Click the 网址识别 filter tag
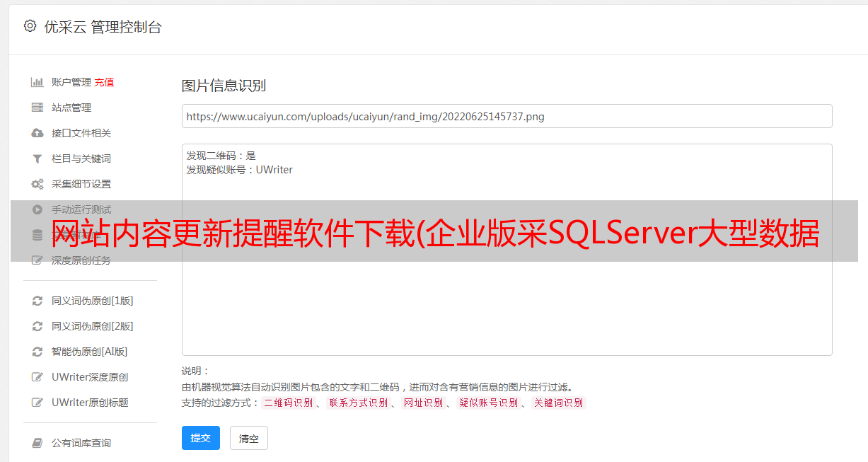 point(423,403)
